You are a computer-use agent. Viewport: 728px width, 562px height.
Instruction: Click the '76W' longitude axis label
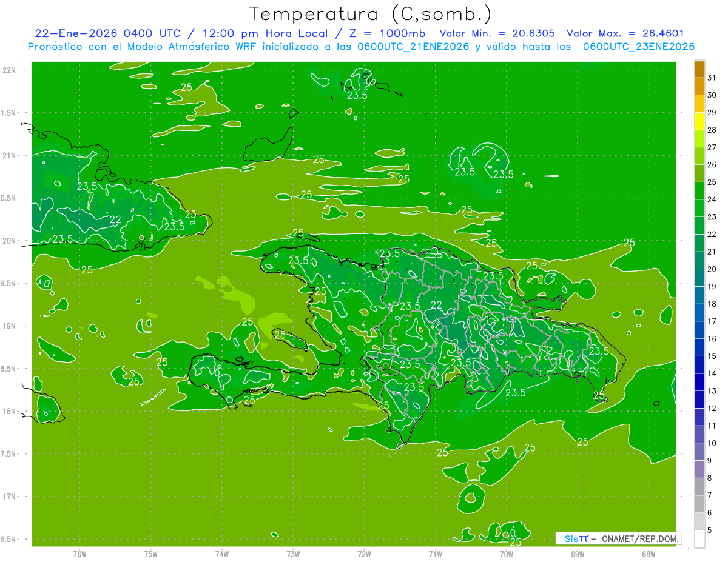[79, 554]
